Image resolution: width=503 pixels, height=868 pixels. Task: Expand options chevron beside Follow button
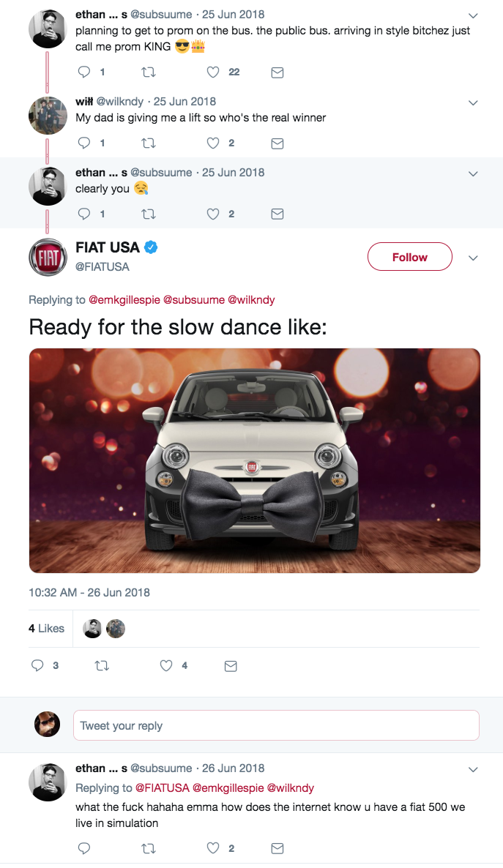pyautogui.click(x=473, y=258)
